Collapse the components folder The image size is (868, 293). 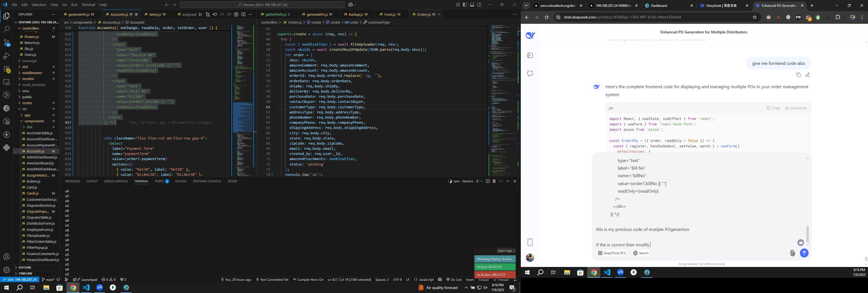coord(34,121)
